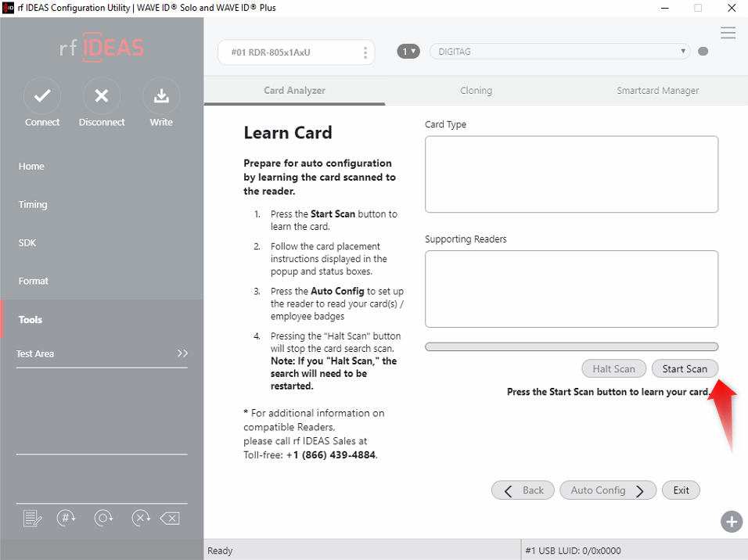Click the Card Type label
This screenshot has height=560, width=748.
(445, 124)
